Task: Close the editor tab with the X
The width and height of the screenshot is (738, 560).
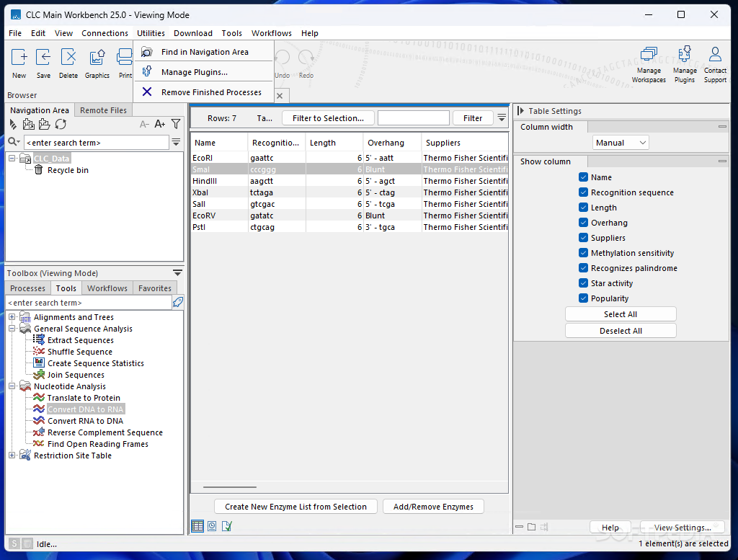Action: click(280, 96)
